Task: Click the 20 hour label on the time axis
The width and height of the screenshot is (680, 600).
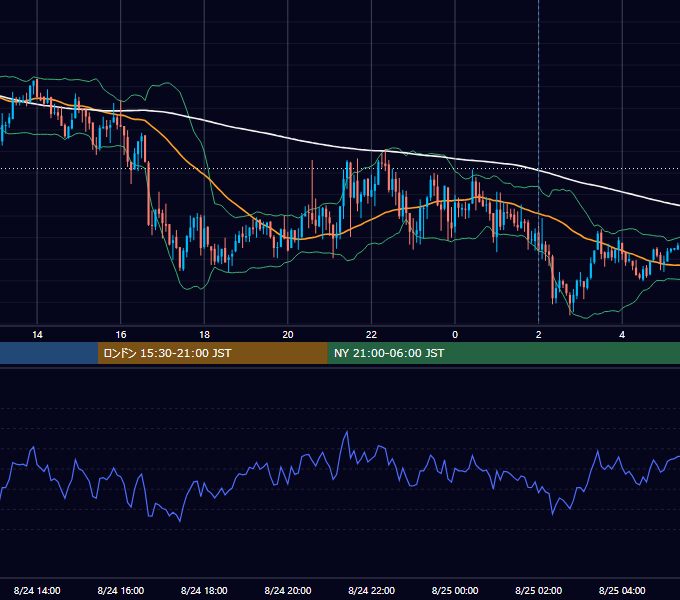Action: [288, 335]
